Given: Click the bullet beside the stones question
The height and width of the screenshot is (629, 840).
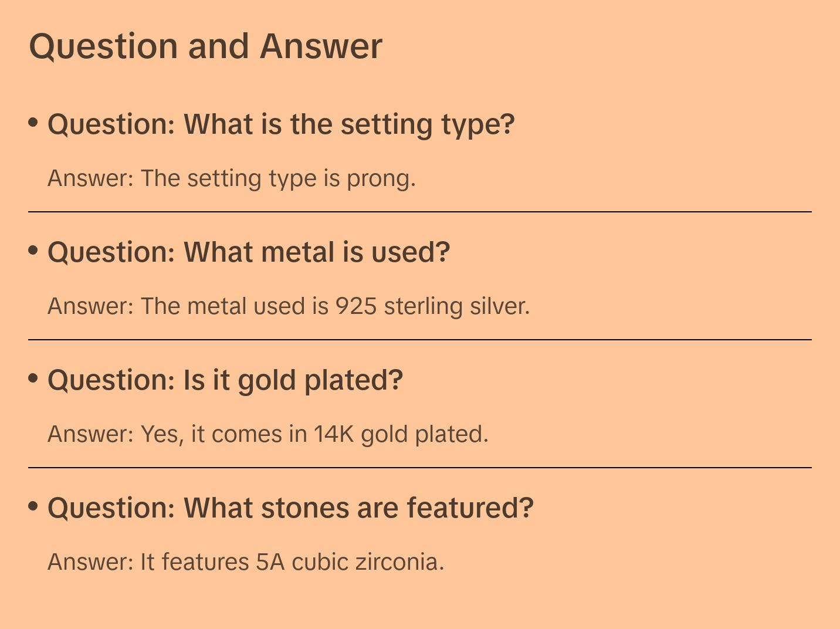Looking at the screenshot, I should tap(33, 506).
